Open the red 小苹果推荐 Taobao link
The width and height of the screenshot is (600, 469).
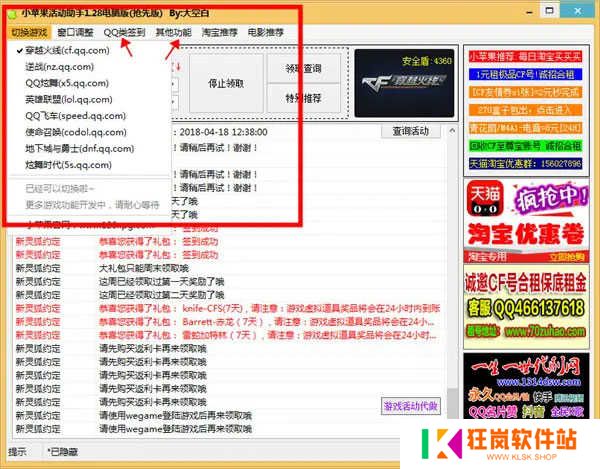pos(529,57)
